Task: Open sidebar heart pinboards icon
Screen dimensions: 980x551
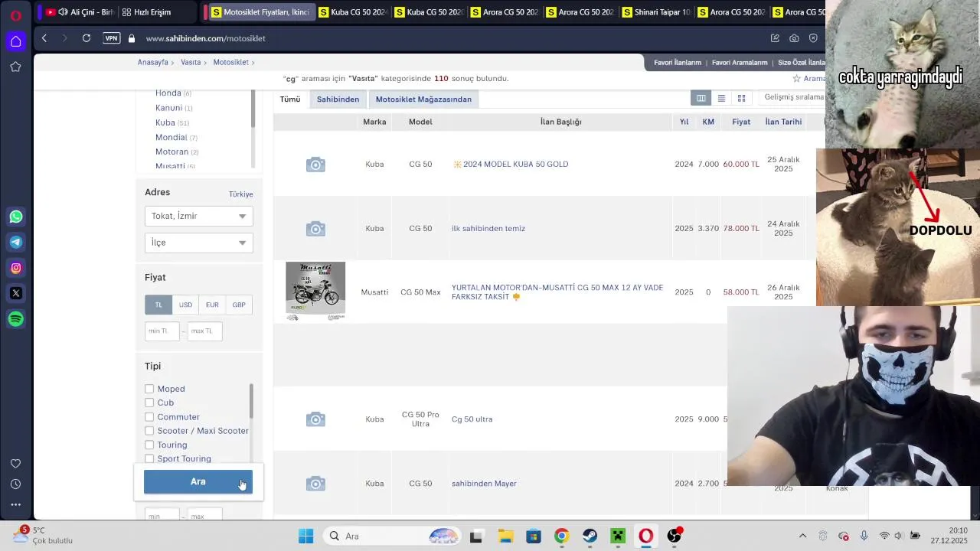Action: 15,464
